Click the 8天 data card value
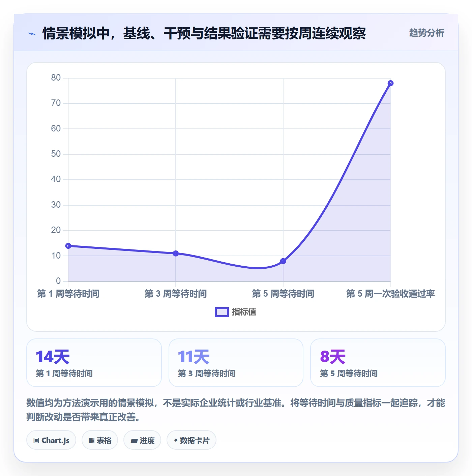The image size is (472, 476). click(x=333, y=357)
